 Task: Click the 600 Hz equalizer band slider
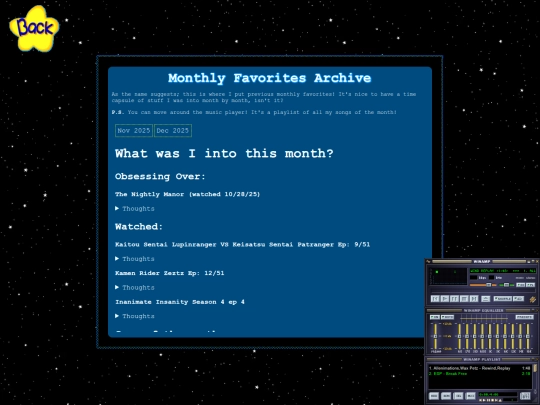tap(482, 336)
